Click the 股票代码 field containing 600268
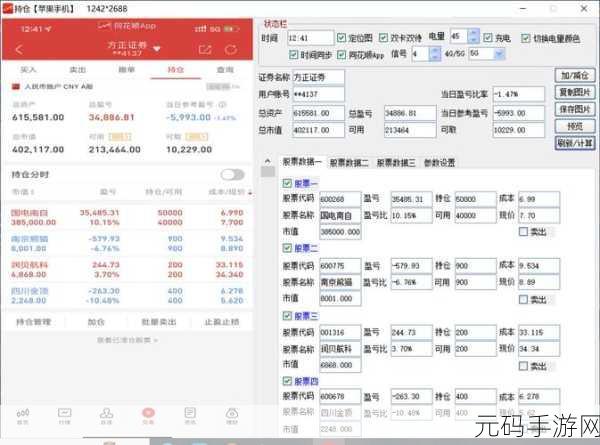 tap(340, 199)
